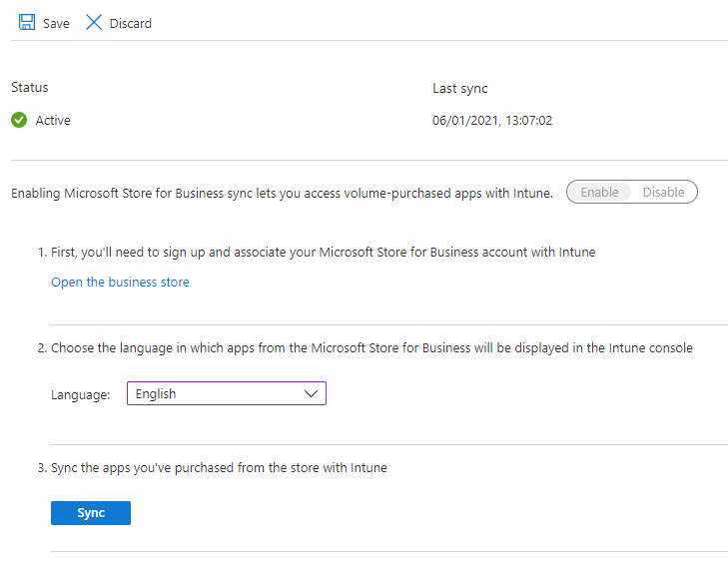Click the Status heading
This screenshot has height=565, width=728.
(30, 88)
